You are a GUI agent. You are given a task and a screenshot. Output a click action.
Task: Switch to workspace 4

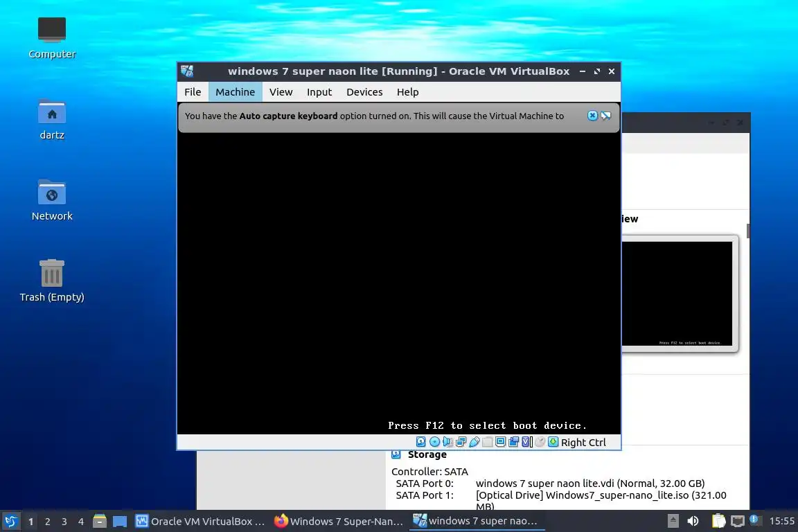pos(81,522)
